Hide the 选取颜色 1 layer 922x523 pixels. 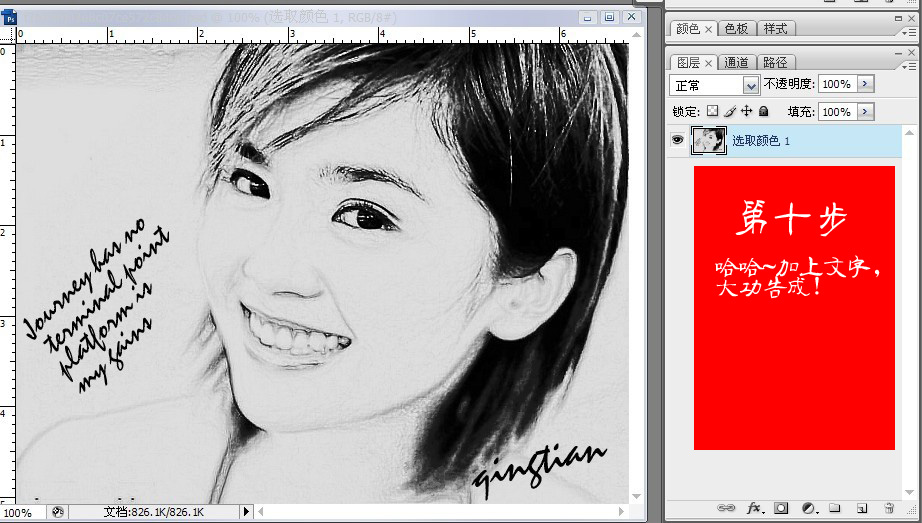click(x=677, y=141)
